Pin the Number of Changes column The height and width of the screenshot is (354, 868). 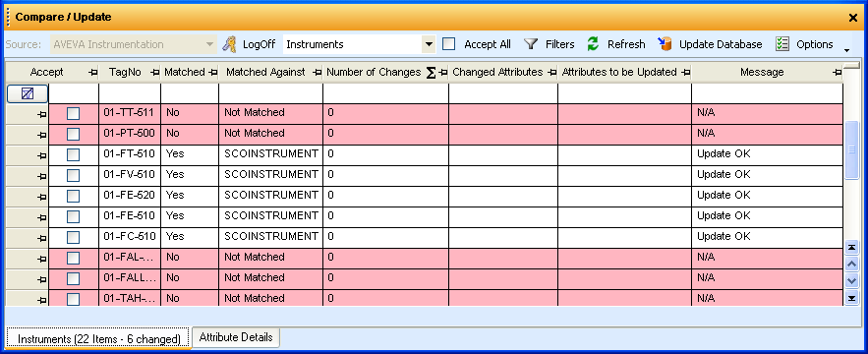[442, 73]
